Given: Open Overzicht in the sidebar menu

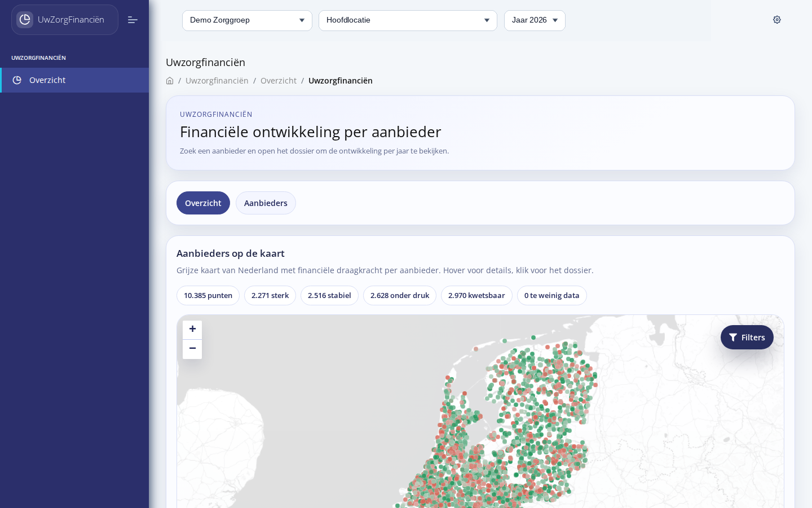Looking at the screenshot, I should point(74,80).
